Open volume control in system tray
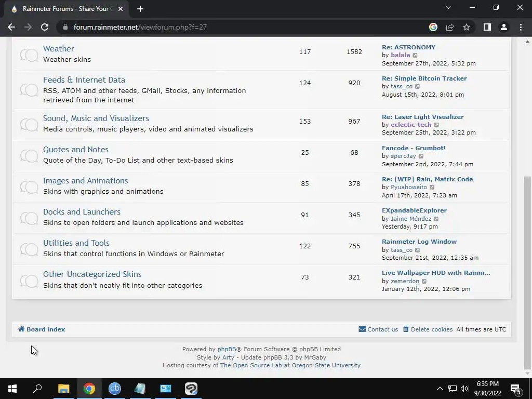 [464, 389]
